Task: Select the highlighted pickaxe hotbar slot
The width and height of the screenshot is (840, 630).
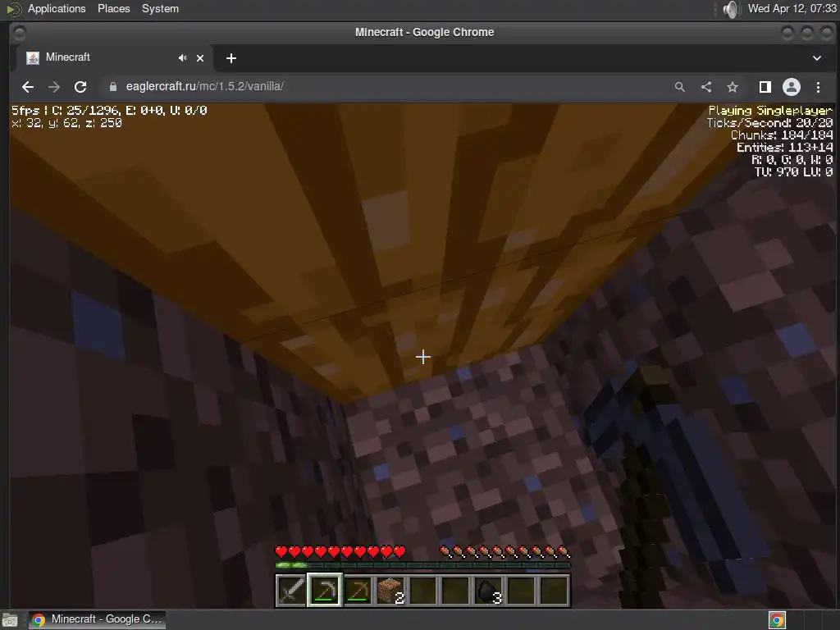Action: click(x=325, y=591)
